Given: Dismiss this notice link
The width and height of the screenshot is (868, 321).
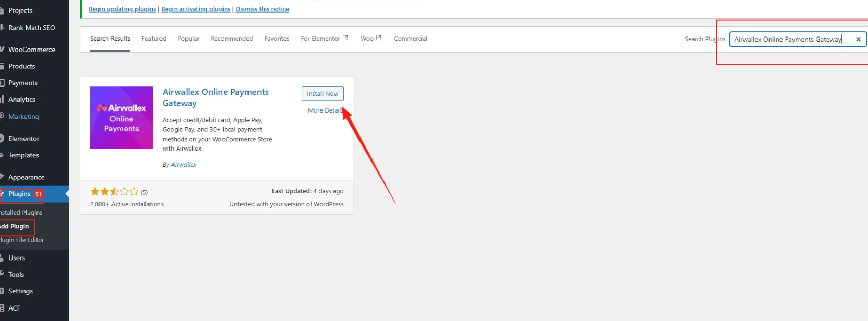Looking at the screenshot, I should coord(263,9).
